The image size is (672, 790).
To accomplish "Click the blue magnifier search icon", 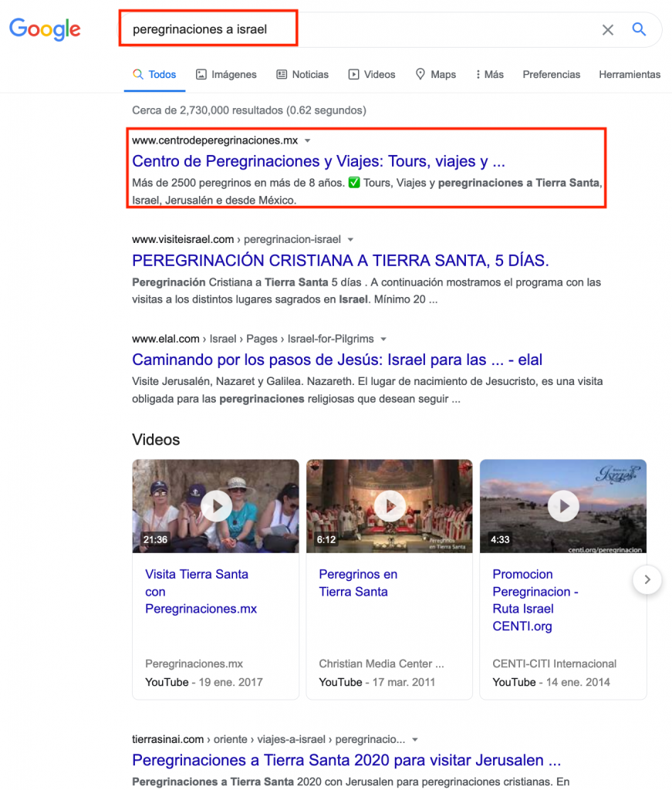I will pos(639,29).
